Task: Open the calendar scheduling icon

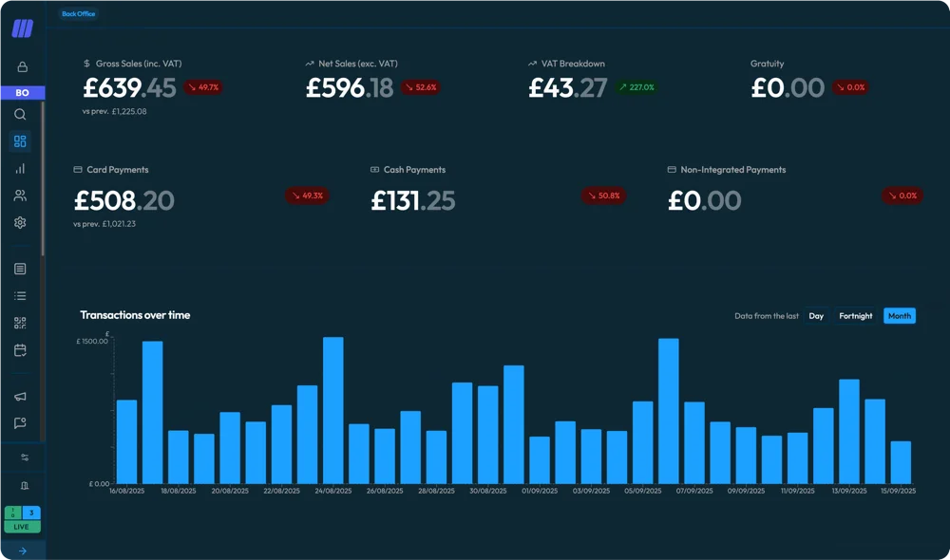Action: click(x=21, y=349)
